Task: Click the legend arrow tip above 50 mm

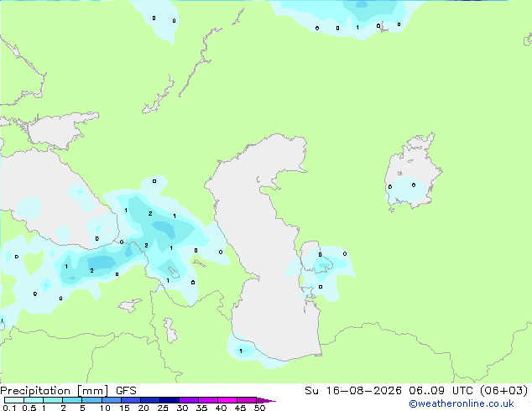Action: (266, 400)
